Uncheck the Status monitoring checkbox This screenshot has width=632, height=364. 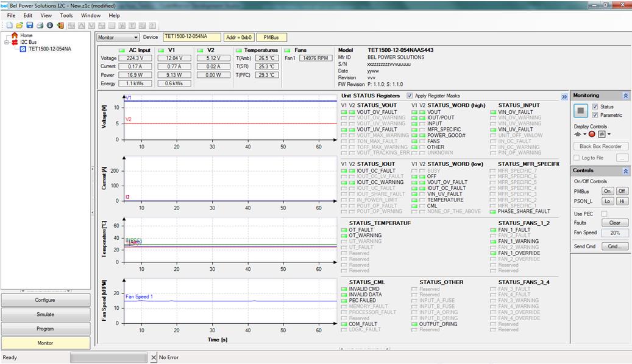(595, 107)
